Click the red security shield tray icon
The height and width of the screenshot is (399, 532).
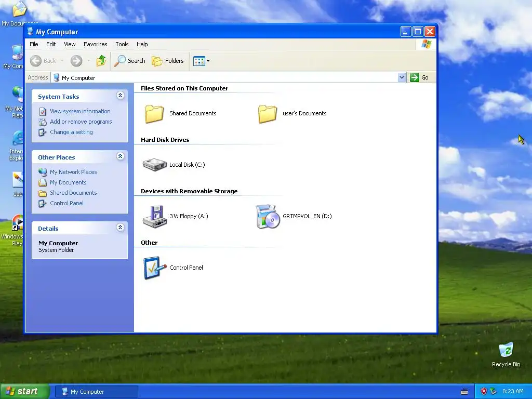(x=484, y=392)
